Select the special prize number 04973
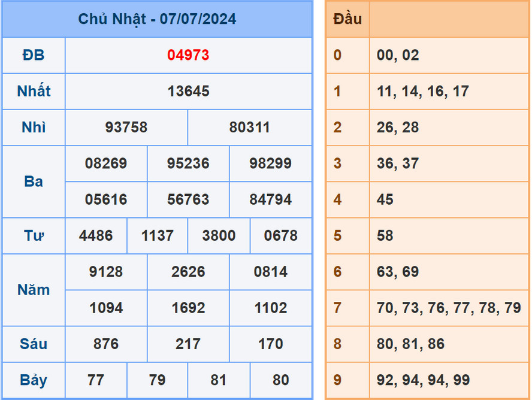Image resolution: width=532 pixels, height=400 pixels. pyautogui.click(x=188, y=55)
